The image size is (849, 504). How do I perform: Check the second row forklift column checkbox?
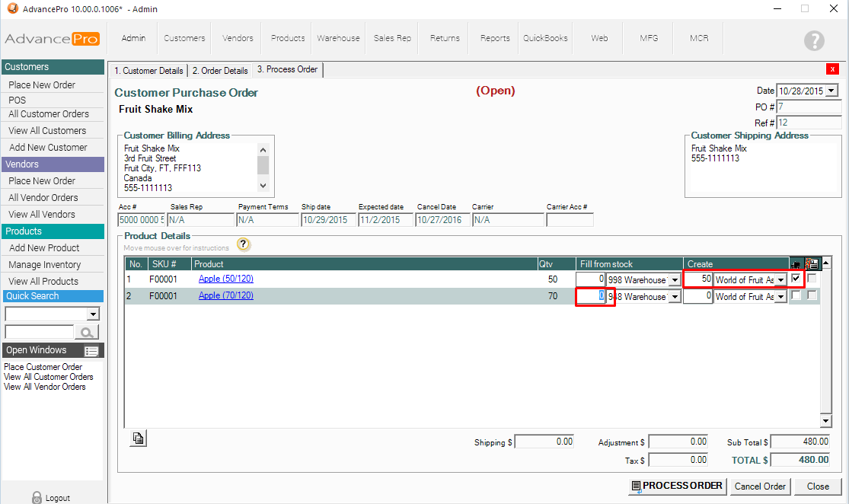[796, 296]
